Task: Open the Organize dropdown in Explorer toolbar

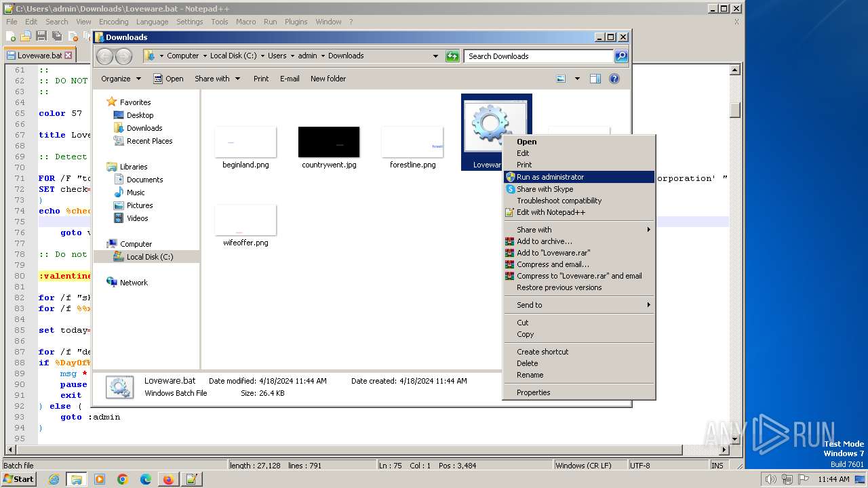Action: tap(121, 79)
